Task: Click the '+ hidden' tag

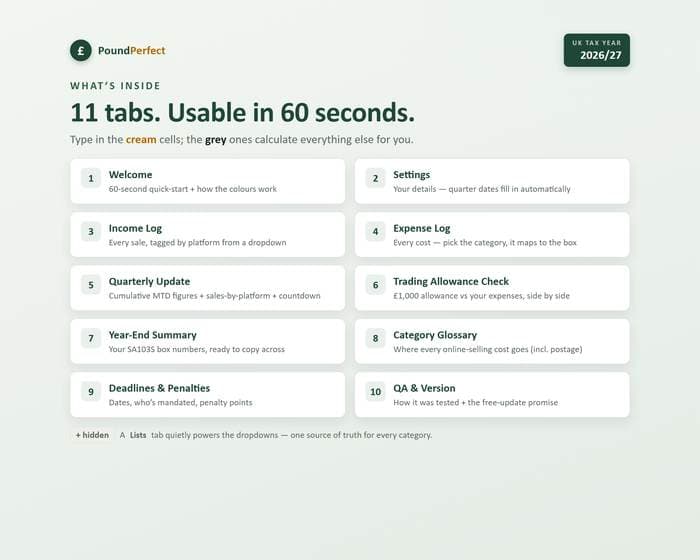Action: pyautogui.click(x=92, y=435)
